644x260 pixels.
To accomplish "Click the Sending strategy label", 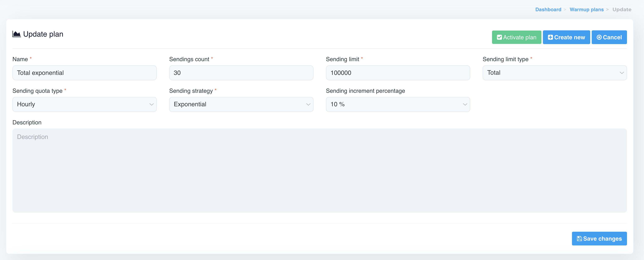I will (191, 91).
